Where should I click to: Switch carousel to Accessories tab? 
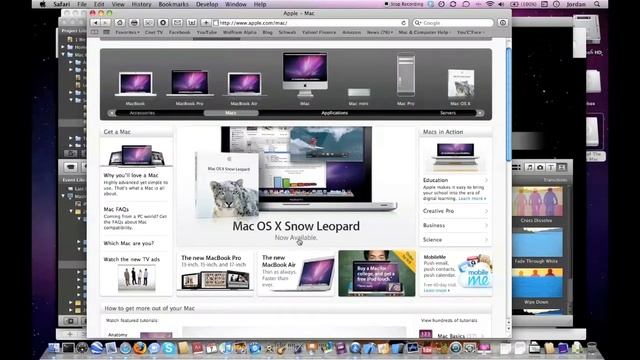pos(142,113)
